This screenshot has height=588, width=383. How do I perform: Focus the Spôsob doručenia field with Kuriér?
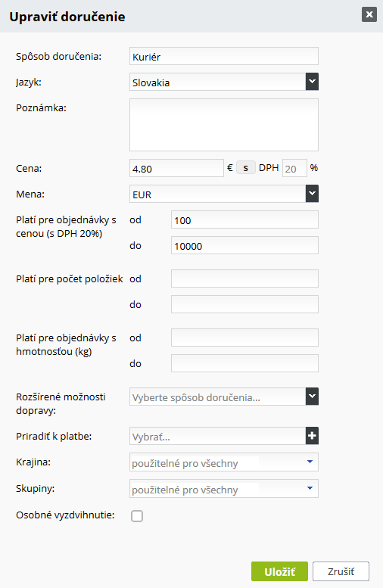(224, 56)
